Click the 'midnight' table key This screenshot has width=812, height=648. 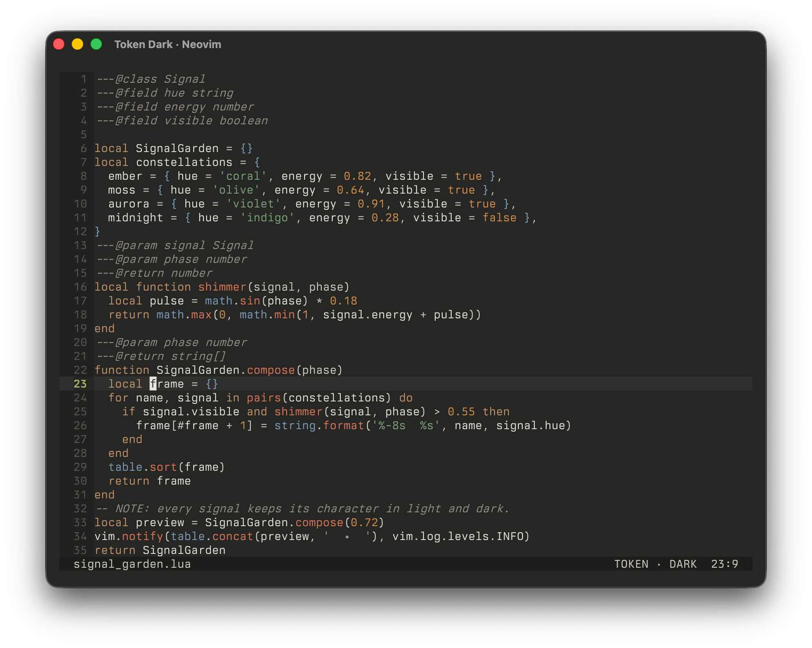pyautogui.click(x=136, y=218)
